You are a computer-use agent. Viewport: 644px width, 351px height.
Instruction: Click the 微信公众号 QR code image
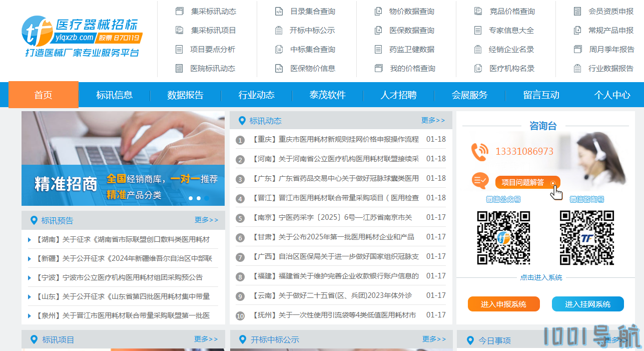click(503, 237)
